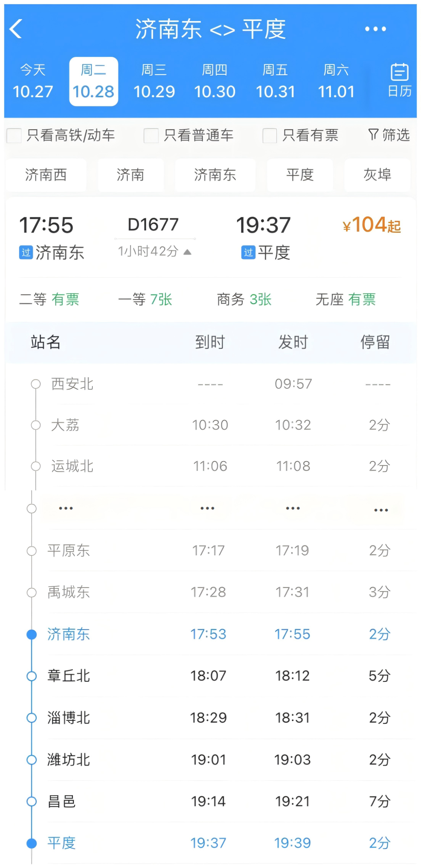The width and height of the screenshot is (421, 868).
Task: Select the 商务 3张 seat option
Action: [244, 300]
